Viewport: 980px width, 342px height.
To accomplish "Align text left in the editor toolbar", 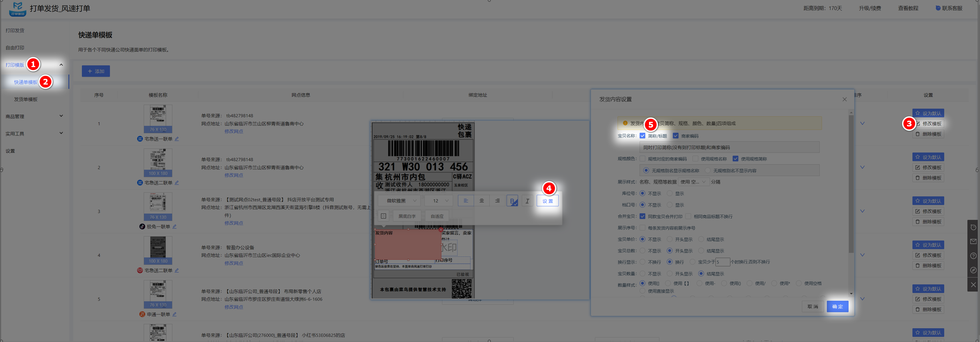I will [x=466, y=201].
